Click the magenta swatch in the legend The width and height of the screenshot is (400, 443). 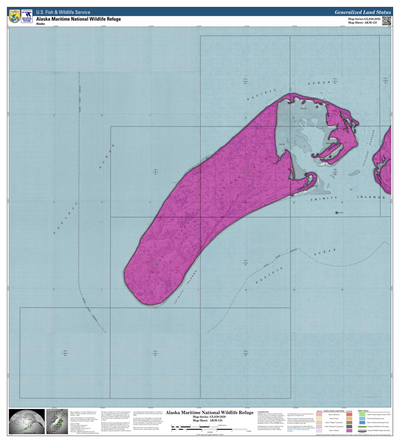click(x=349, y=430)
